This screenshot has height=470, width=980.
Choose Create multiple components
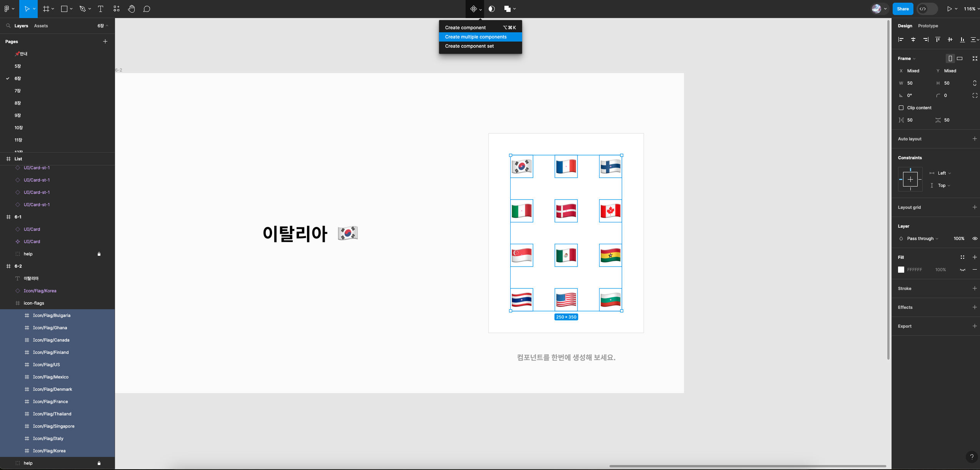[x=476, y=37]
